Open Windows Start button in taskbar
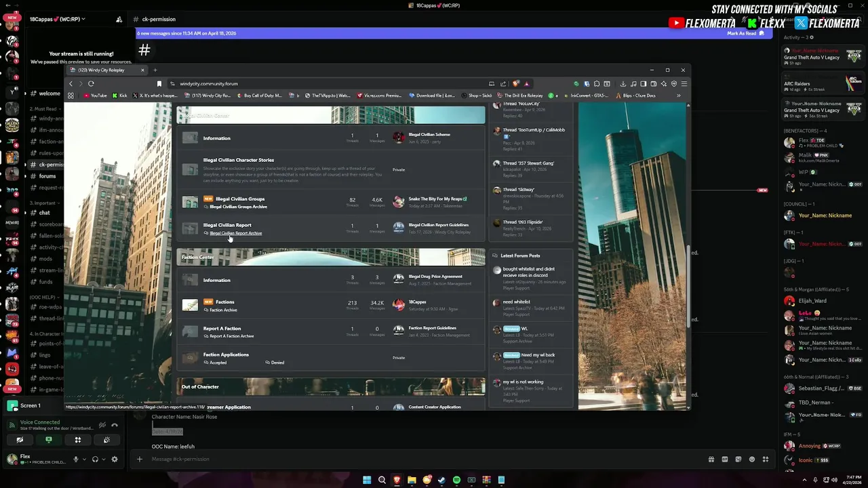The width and height of the screenshot is (868, 488). pos(367,480)
